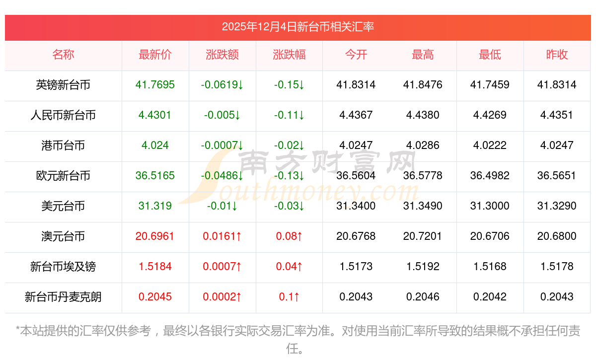The height and width of the screenshot is (364, 596).
Task: Click change percent 0.08↑
Action: coord(289,236)
